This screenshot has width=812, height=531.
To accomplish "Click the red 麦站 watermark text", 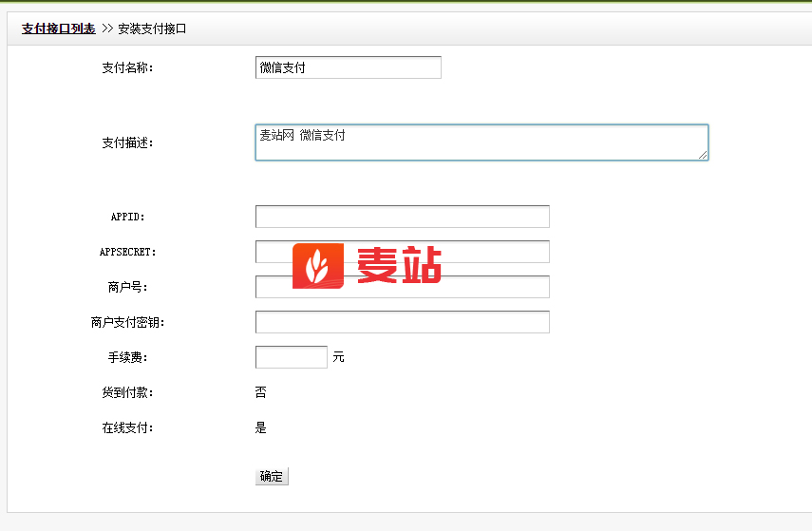I will (x=399, y=266).
